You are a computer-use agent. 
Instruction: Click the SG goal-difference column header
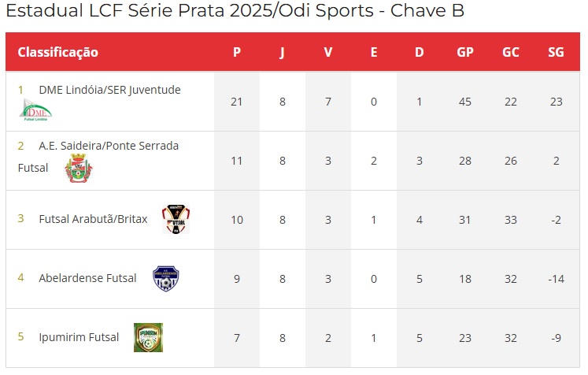pos(557,52)
